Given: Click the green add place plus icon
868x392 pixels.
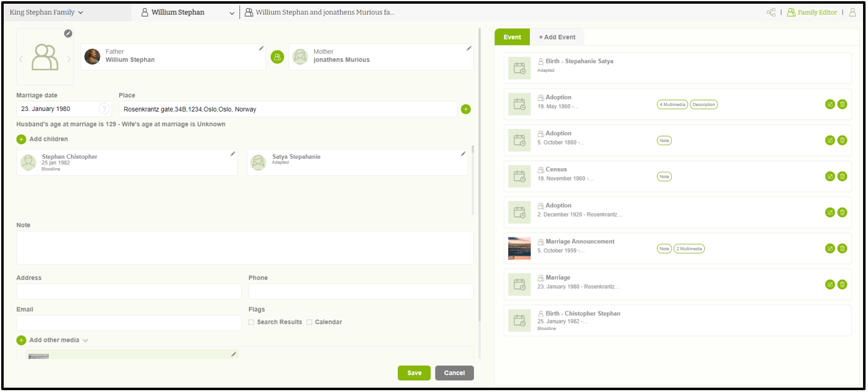Looking at the screenshot, I should [x=466, y=109].
